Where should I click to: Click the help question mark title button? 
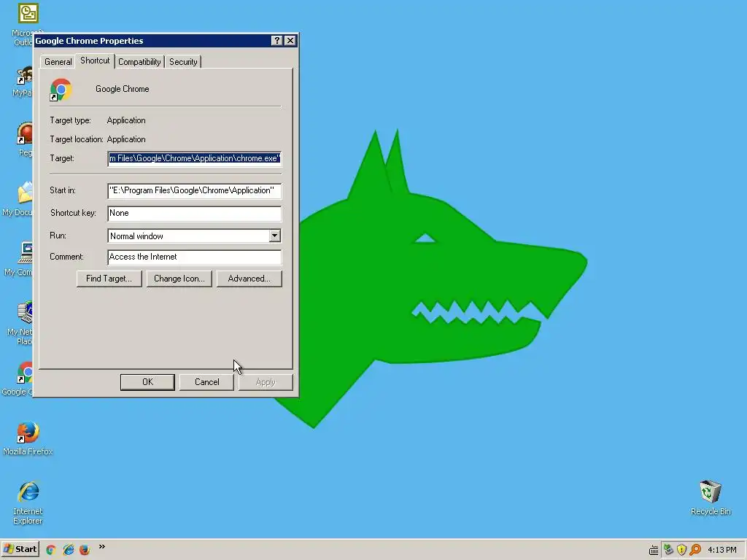pos(276,41)
